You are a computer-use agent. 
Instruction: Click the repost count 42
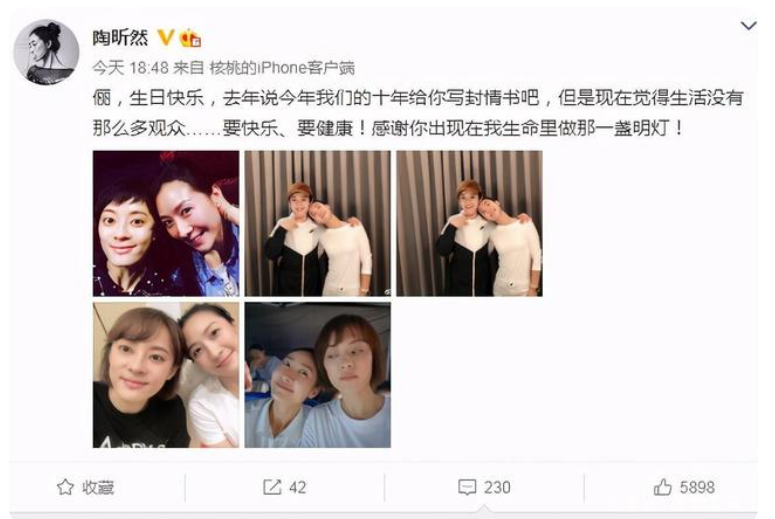298,487
